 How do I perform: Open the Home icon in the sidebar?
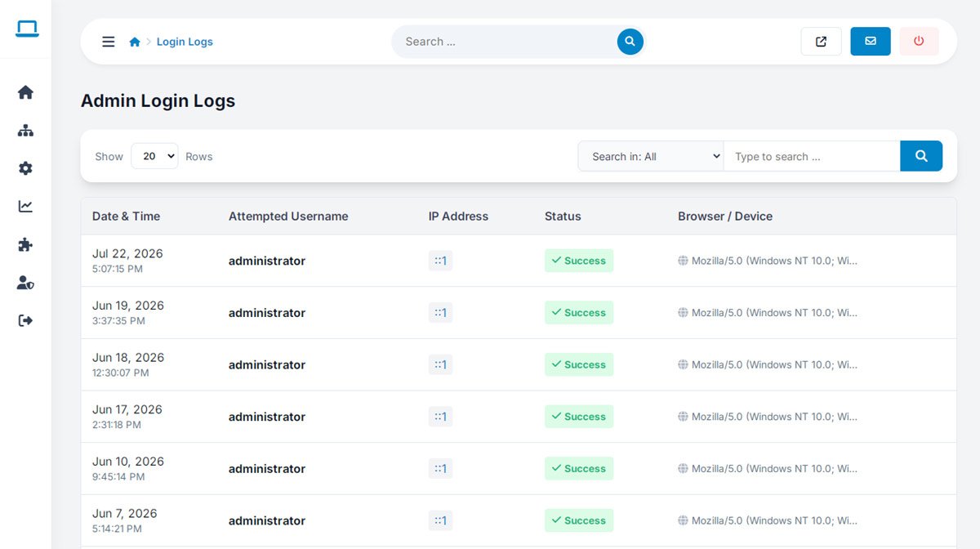pos(25,92)
